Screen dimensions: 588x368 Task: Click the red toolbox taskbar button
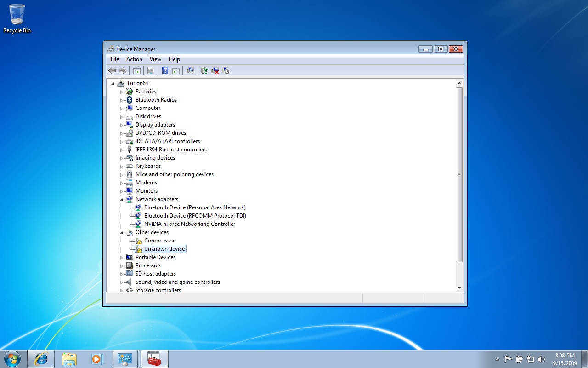155,359
